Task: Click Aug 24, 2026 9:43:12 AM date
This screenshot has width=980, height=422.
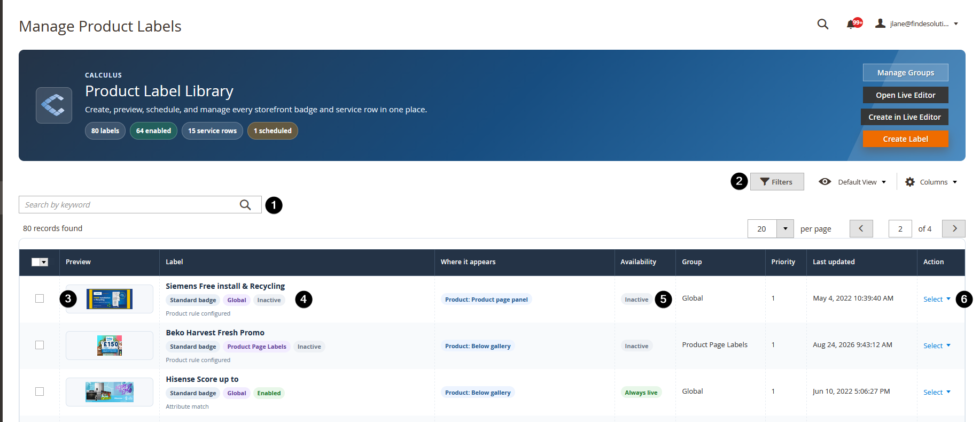Action: click(x=852, y=345)
